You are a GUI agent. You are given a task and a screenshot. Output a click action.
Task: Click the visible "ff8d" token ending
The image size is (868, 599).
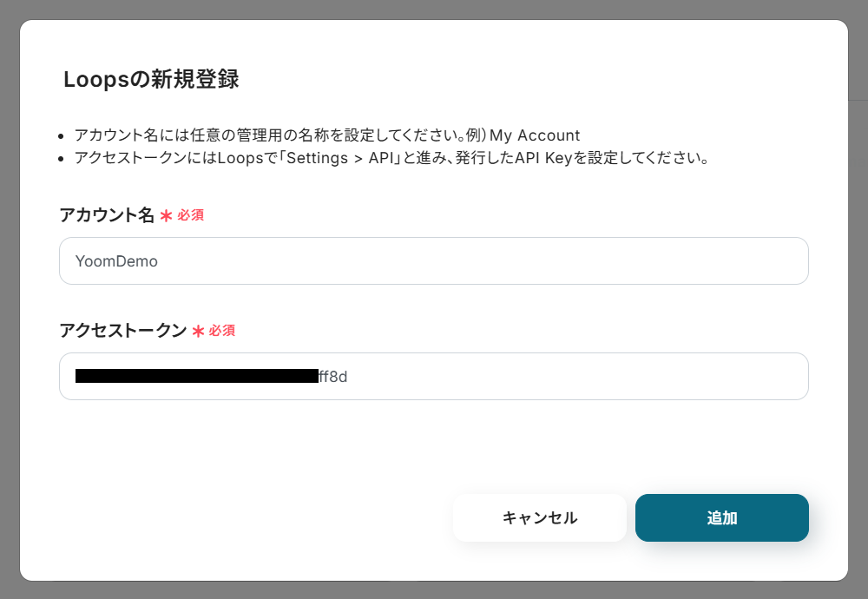tap(333, 377)
